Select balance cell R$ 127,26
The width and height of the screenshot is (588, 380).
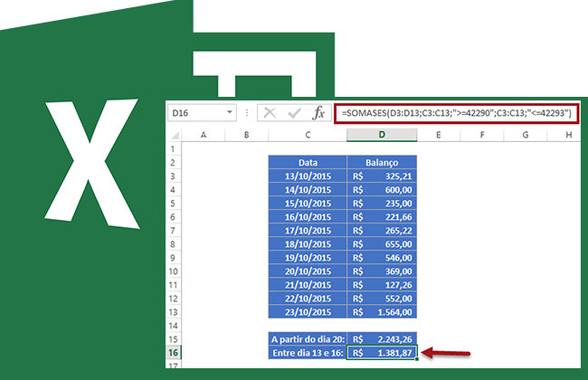click(x=382, y=285)
